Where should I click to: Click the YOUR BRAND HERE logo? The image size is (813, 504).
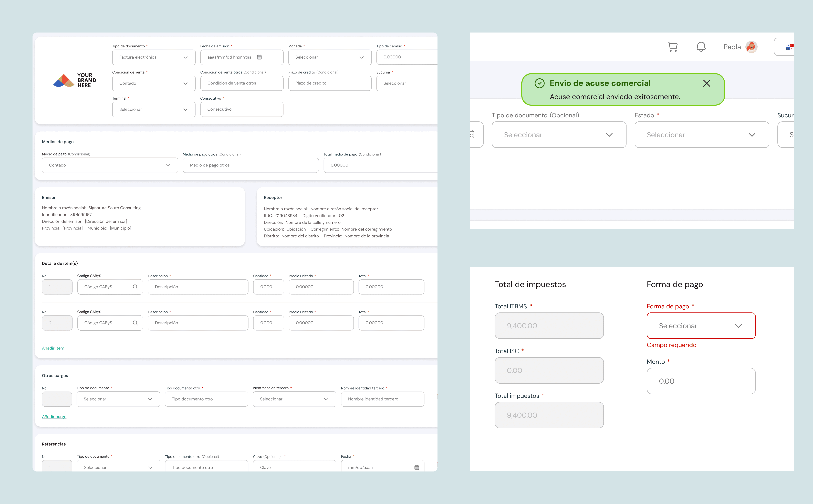tap(75, 80)
